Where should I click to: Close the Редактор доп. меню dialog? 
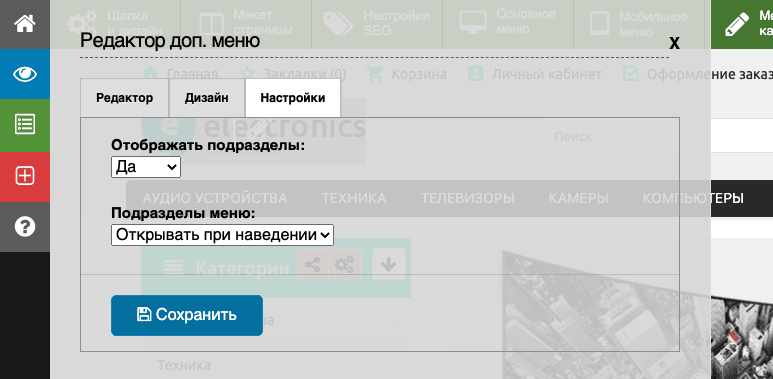tap(674, 43)
